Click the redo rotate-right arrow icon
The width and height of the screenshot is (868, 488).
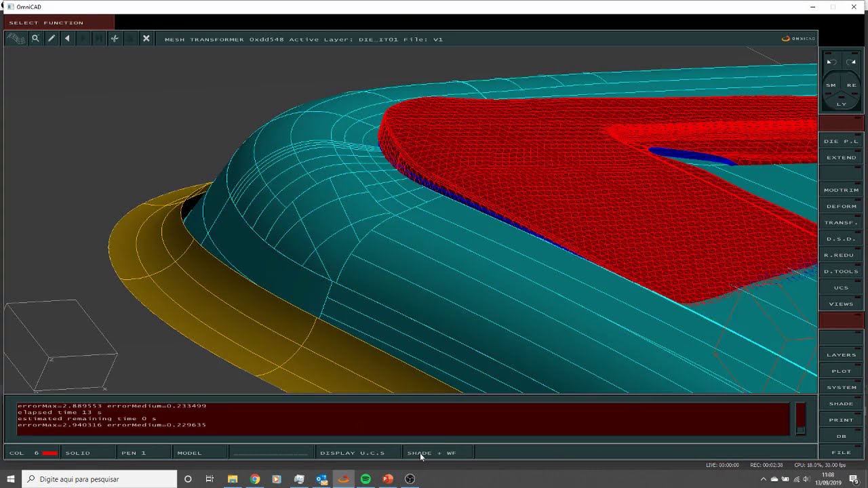[x=851, y=62]
